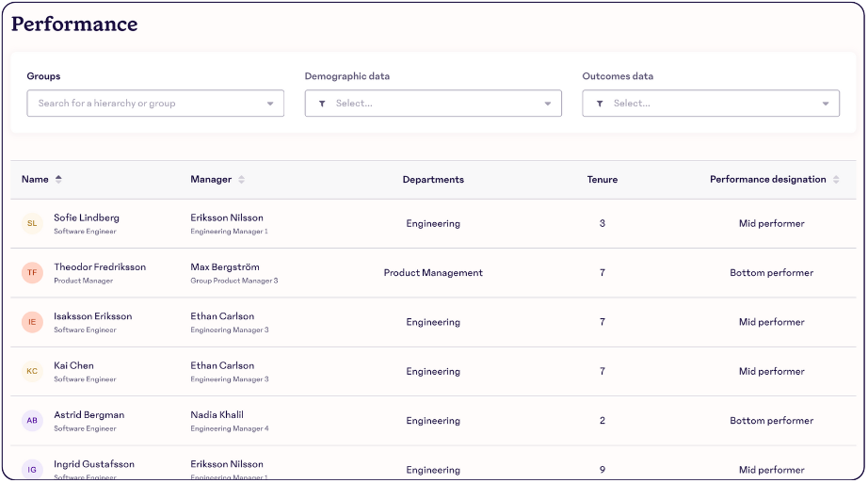Click the IG avatar for Ingrid Gustafsson

[x=32, y=470]
